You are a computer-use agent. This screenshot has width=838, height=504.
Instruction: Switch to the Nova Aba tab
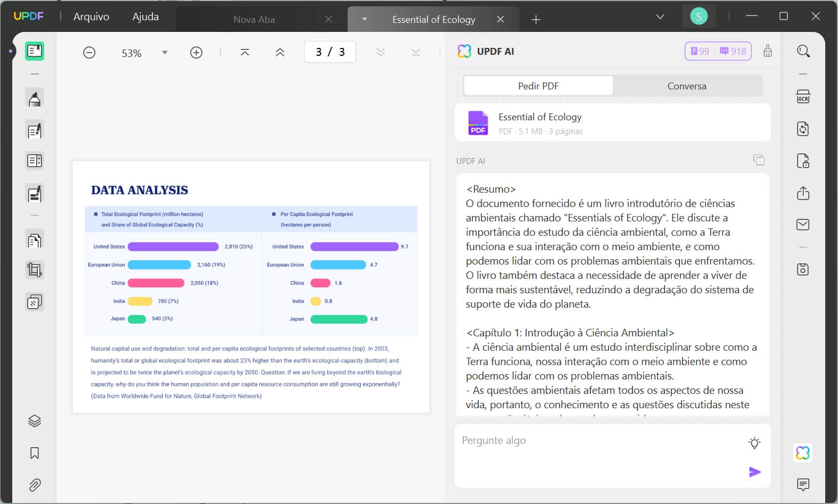point(254,20)
